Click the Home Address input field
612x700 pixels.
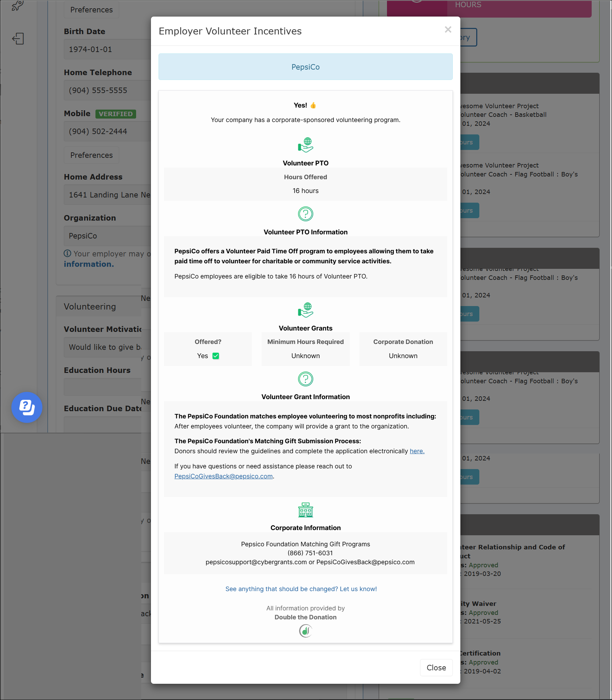(107, 195)
